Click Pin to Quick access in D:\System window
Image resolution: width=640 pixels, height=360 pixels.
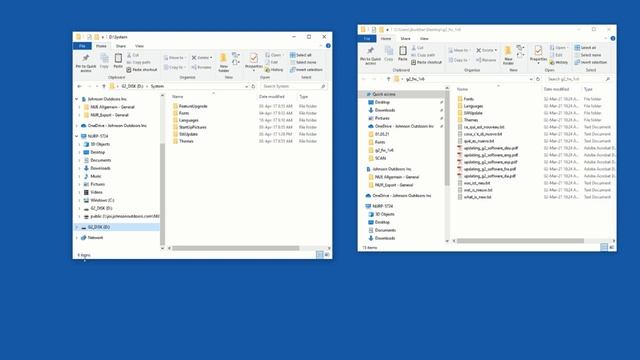pos(86,63)
